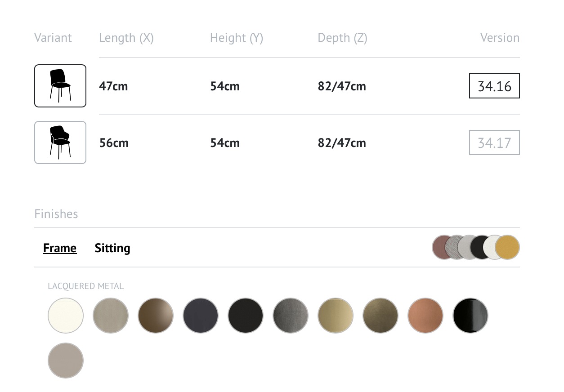Pick the white lacquered metal swatch
The image size is (564, 392).
tap(66, 316)
